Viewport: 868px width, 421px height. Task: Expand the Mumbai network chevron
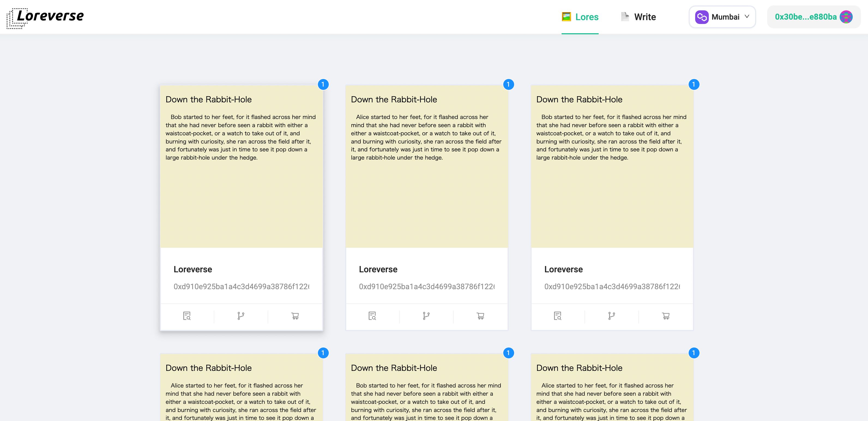pos(747,17)
